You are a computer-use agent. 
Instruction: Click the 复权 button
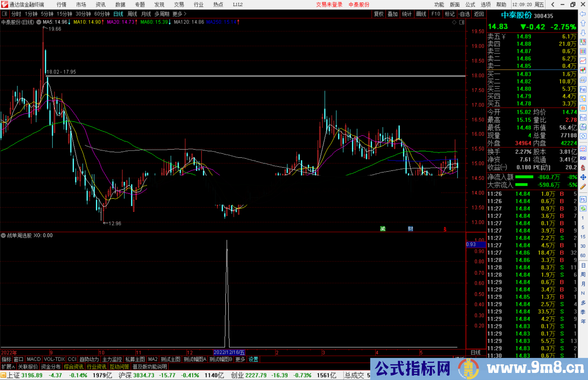click(379, 14)
